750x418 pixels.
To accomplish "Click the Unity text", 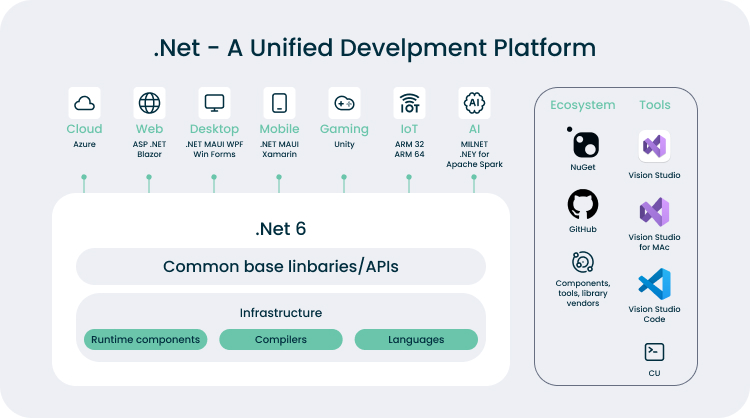I will coord(344,144).
